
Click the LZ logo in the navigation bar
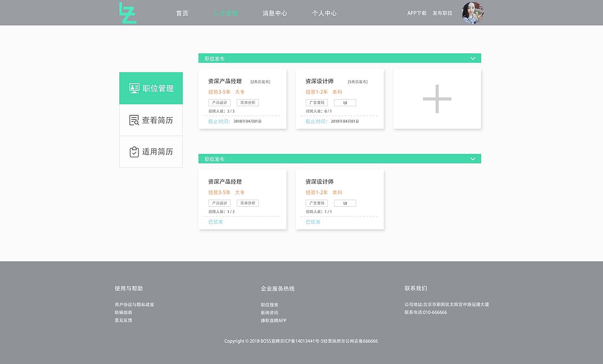127,13
